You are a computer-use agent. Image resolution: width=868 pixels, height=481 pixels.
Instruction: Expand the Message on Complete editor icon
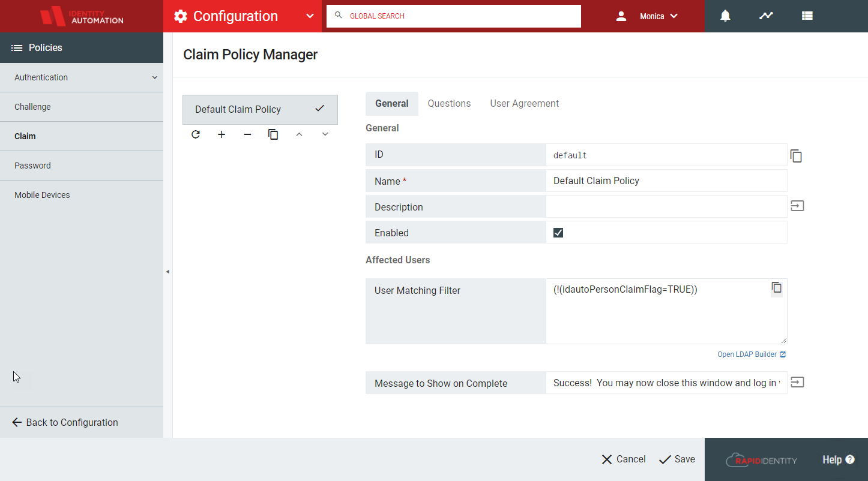click(x=797, y=382)
